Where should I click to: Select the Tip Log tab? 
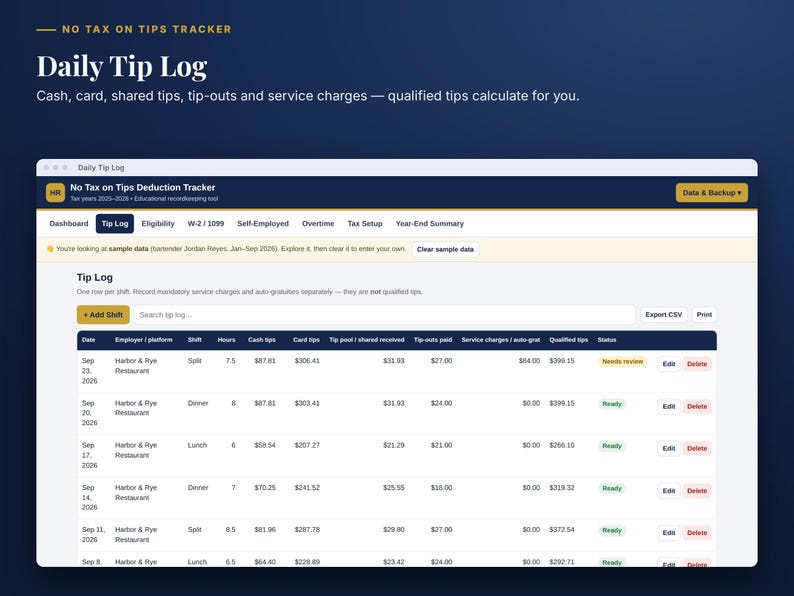point(115,223)
